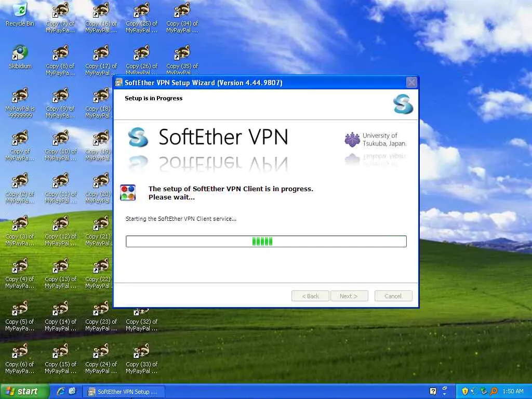
Task: Click the second Quick Launch icon
Action: 72,391
